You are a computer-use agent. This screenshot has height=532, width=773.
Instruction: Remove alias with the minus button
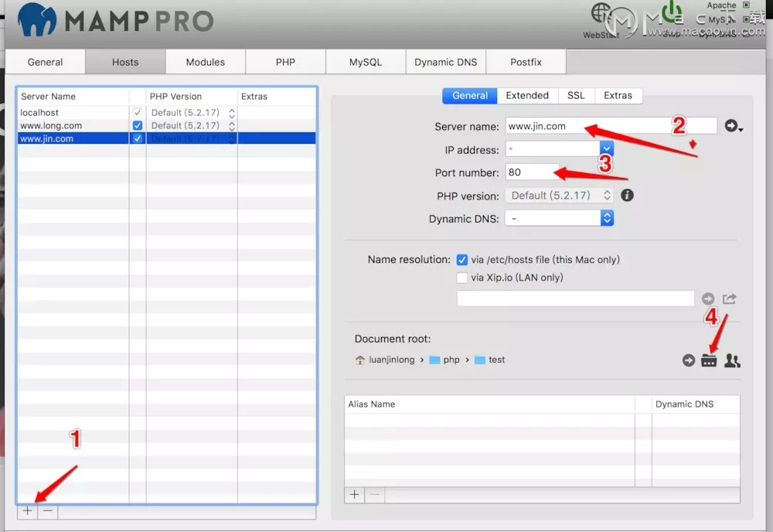pos(375,495)
